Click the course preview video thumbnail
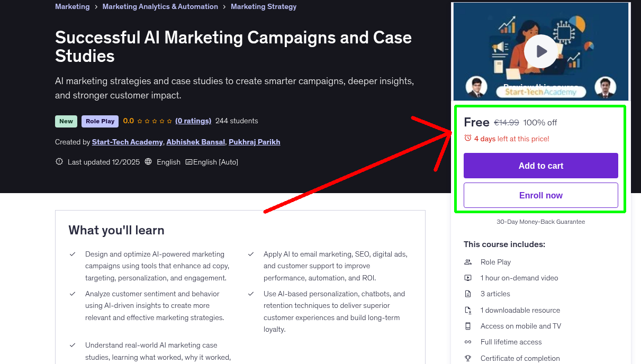The image size is (641, 364). click(x=540, y=51)
